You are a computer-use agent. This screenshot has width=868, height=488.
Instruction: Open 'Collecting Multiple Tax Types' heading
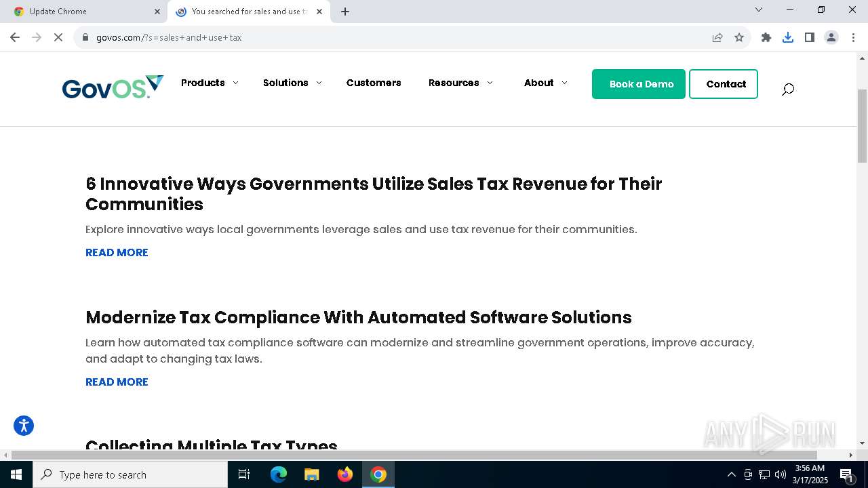[x=212, y=445]
